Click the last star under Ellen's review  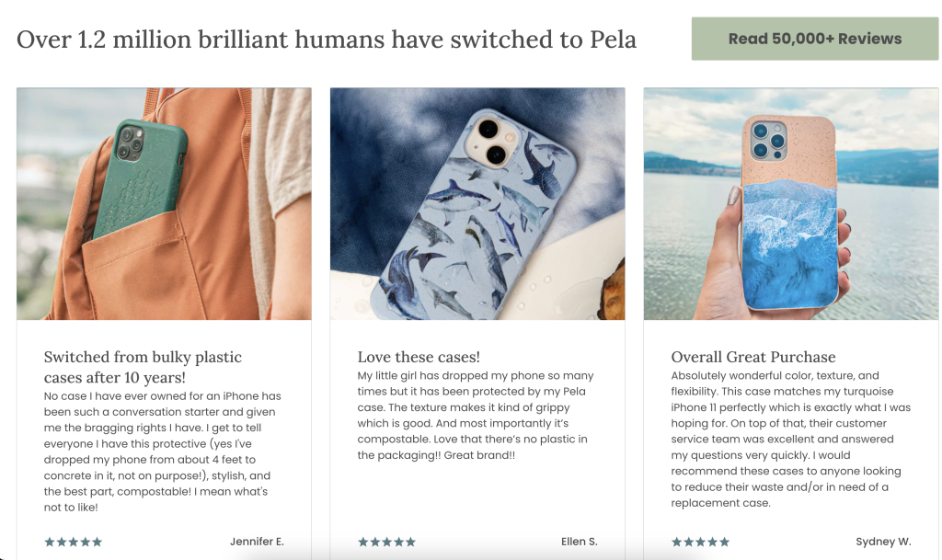(410, 542)
